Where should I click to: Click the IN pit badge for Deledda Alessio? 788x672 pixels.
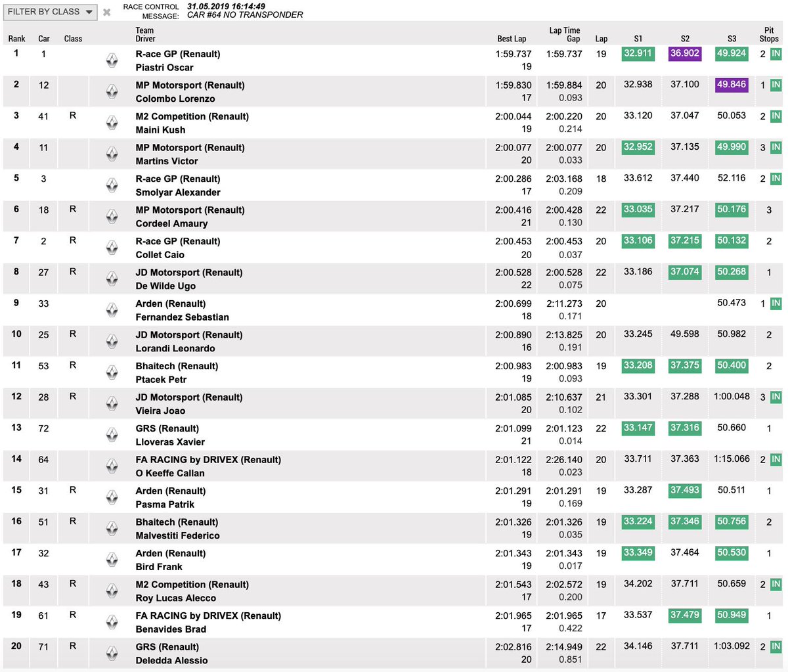[776, 646]
